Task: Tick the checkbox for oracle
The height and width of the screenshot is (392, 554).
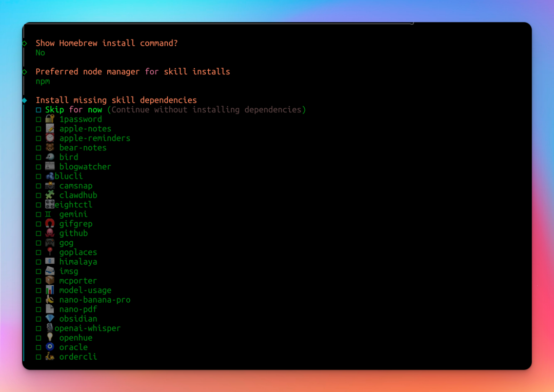Action: coord(38,347)
